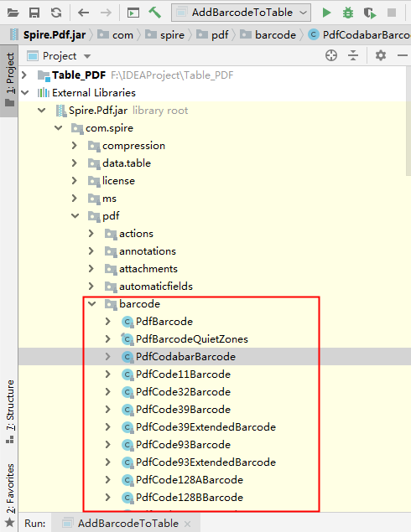The height and width of the screenshot is (532, 411).
Task: Toggle the 1: Project side tab
Action: pyautogui.click(x=9, y=80)
